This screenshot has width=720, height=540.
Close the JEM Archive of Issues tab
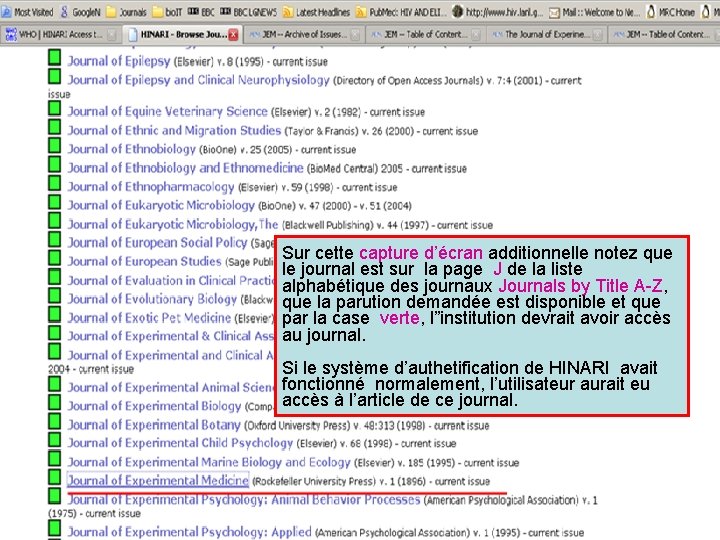(x=355, y=34)
